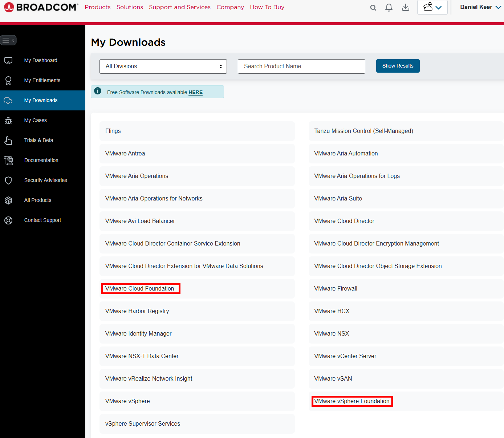504x438 pixels.
Task: Open the All Divisions dropdown
Action: coord(163,66)
